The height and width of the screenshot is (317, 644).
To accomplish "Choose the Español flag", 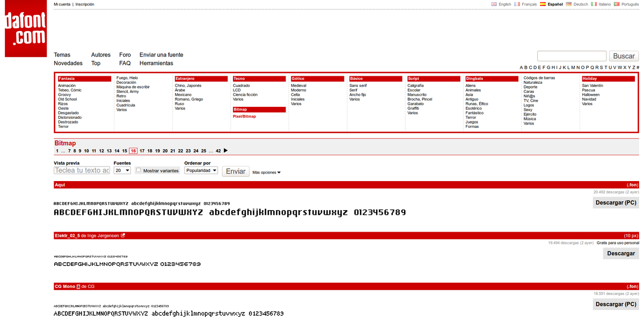I will pos(543,4).
